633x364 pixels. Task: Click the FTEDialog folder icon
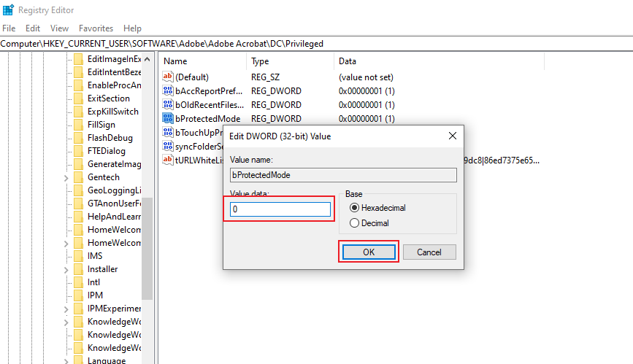coord(78,151)
